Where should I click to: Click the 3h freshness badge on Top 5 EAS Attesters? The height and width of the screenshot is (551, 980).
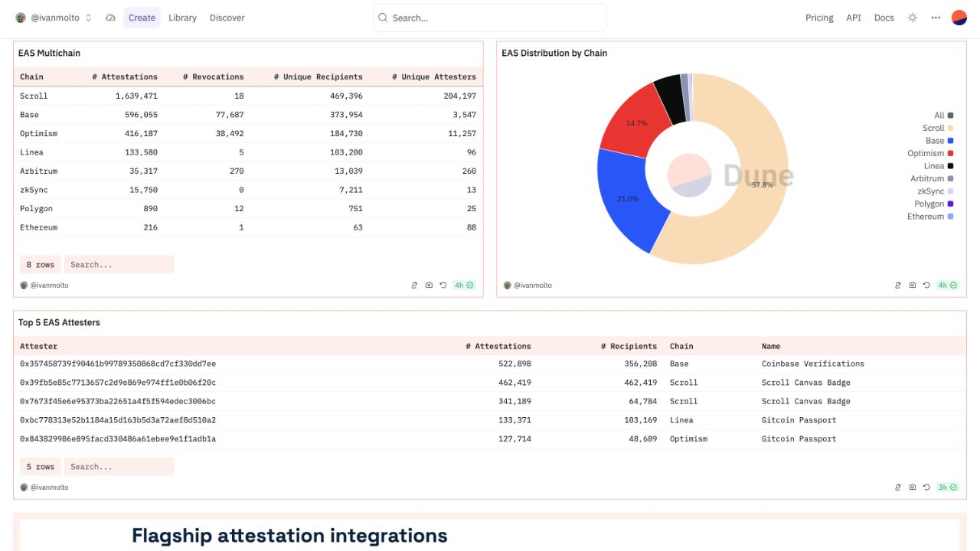[x=947, y=487]
